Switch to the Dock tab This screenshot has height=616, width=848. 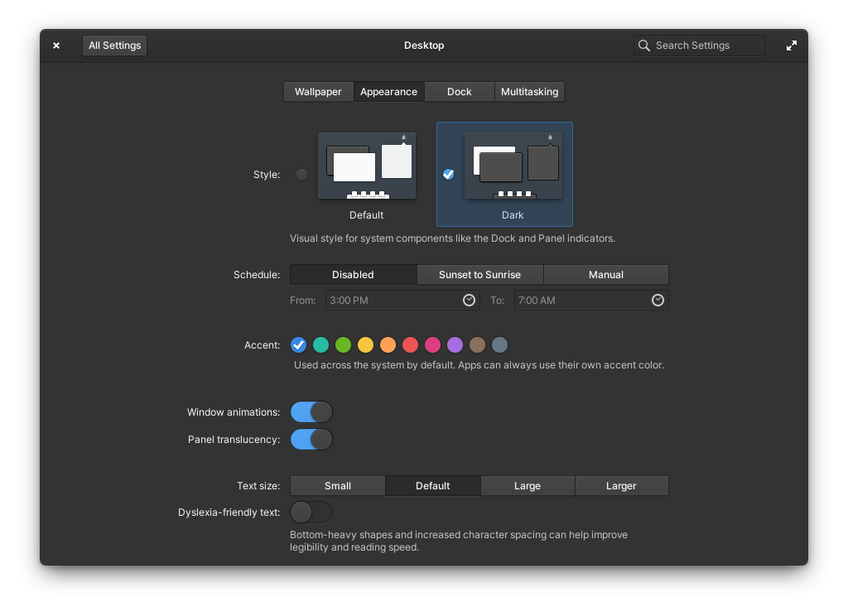pos(459,91)
